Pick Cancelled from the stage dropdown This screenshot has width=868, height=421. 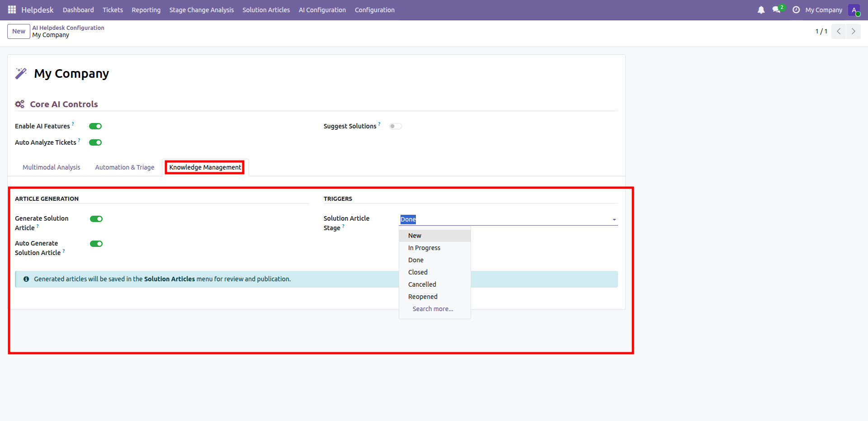click(435, 284)
